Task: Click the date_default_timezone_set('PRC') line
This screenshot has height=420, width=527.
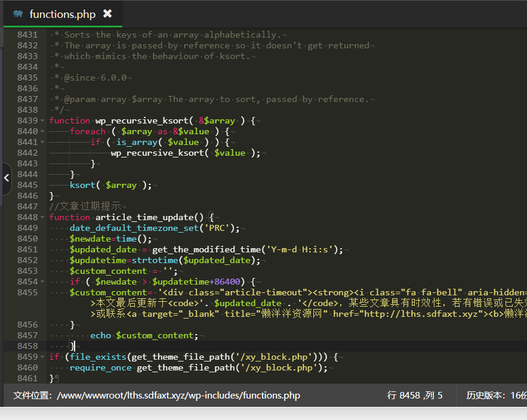Action: click(x=154, y=228)
